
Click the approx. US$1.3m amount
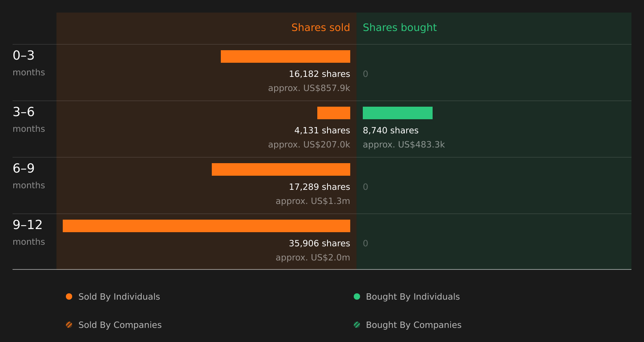click(313, 201)
